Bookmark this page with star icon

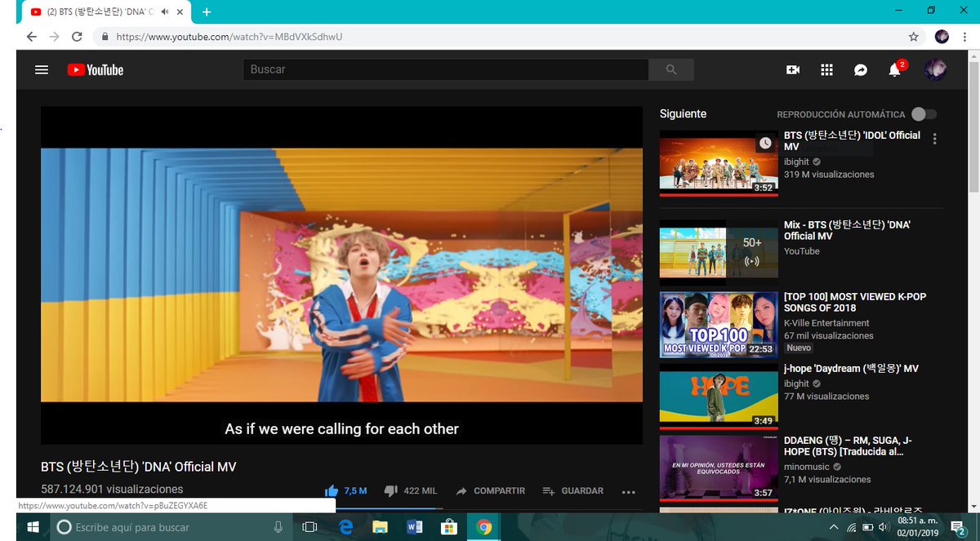coord(914,37)
